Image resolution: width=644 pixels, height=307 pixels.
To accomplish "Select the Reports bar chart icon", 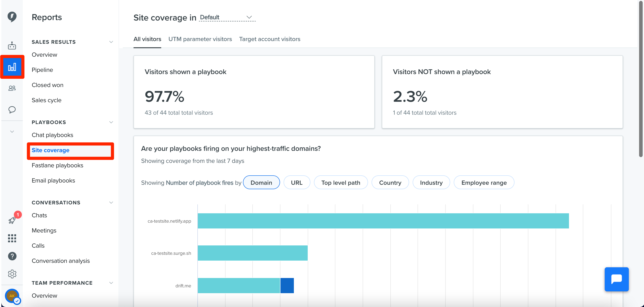I will [12, 67].
